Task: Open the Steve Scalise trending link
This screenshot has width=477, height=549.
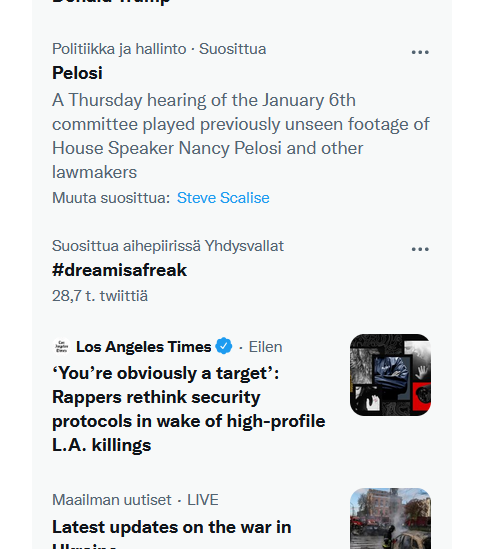Action: 223,198
